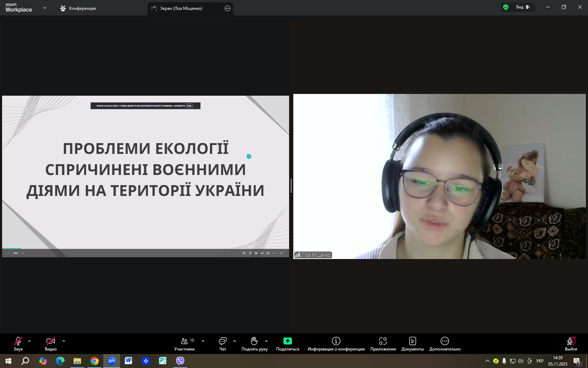588x368 pixels.
Task: Open Google Chrome from the taskbar
Action: [x=94, y=361]
